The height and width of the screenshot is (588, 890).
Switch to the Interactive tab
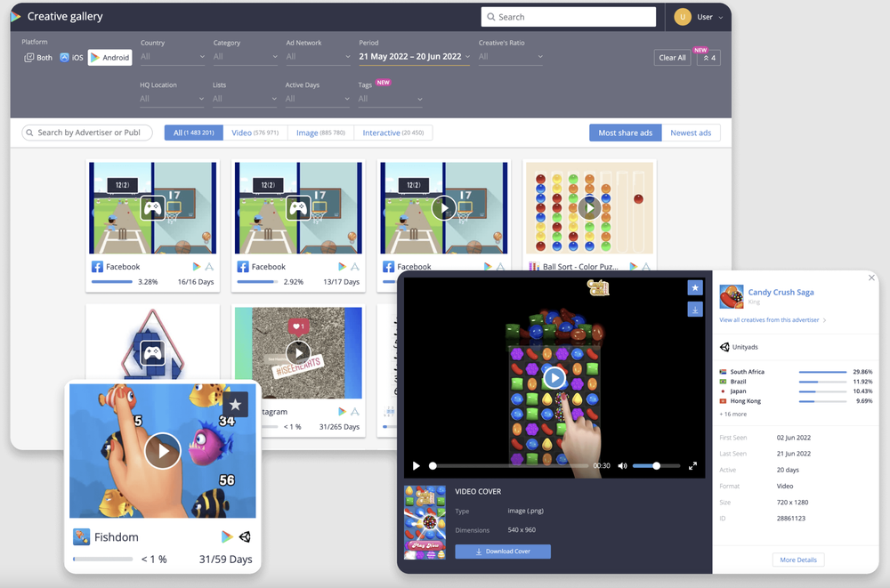tap(392, 133)
